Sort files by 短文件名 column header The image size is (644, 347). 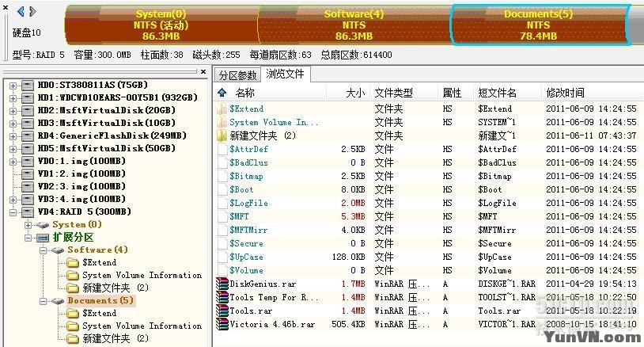[x=497, y=93]
